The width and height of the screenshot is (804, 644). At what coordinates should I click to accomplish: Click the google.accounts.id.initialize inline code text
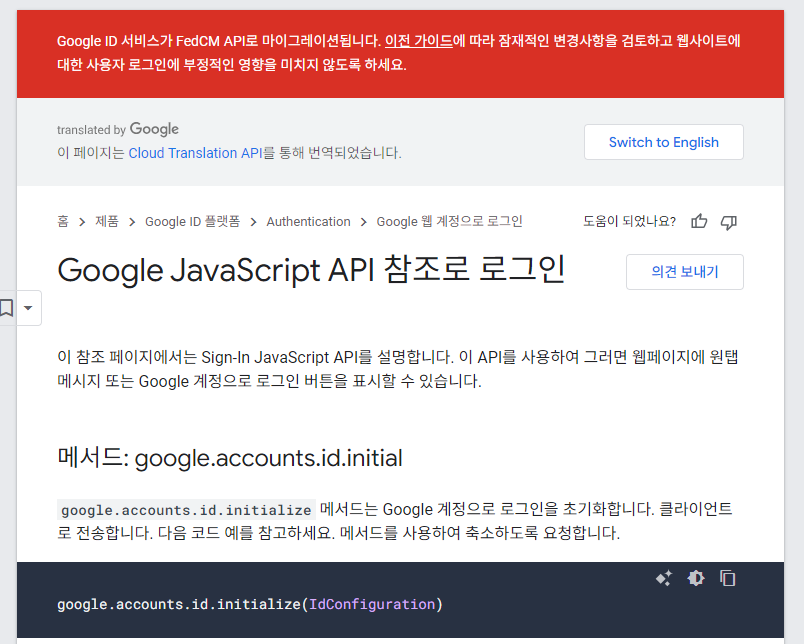tap(186, 510)
